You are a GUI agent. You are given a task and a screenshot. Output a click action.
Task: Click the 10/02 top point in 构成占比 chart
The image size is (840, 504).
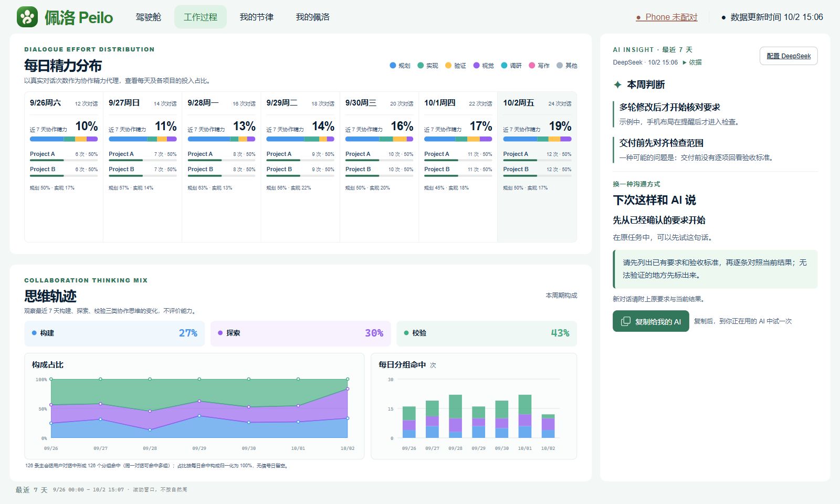[348, 379]
